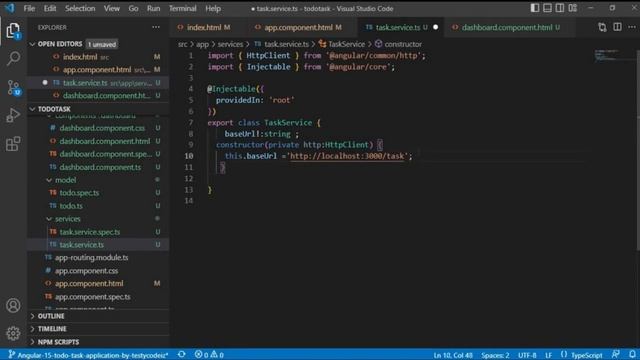This screenshot has height=360, width=640.
Task: Click 'TaskService' in the breadcrumb path
Action: [x=347, y=44]
